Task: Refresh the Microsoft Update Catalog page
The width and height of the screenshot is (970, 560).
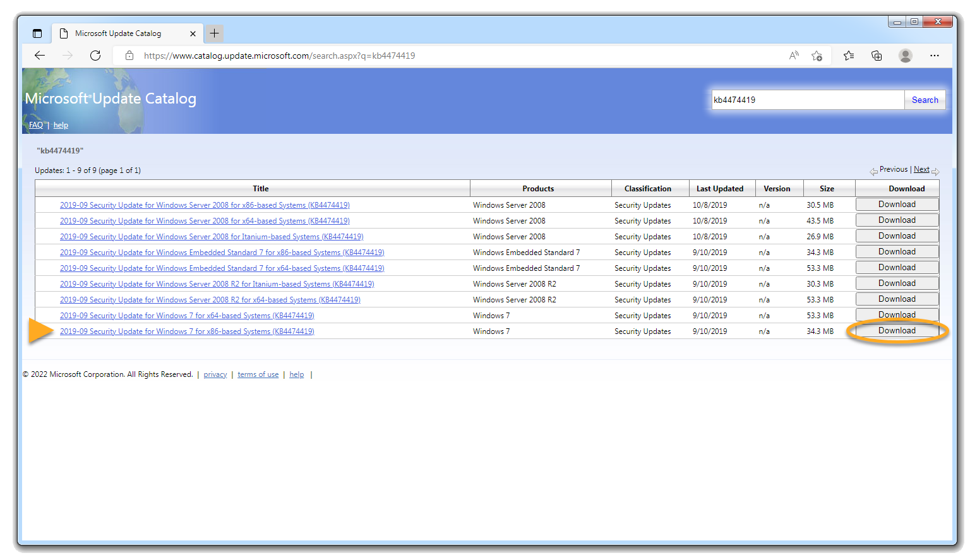Action: coord(95,56)
